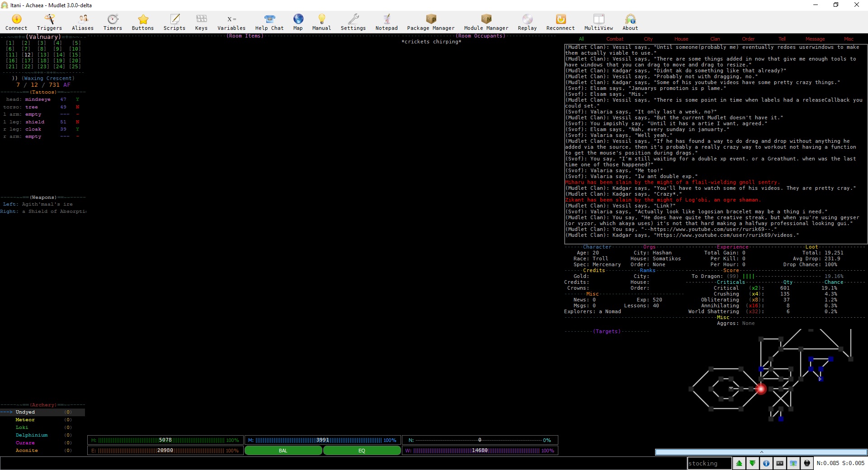Switch to the City chat tab

(648, 39)
